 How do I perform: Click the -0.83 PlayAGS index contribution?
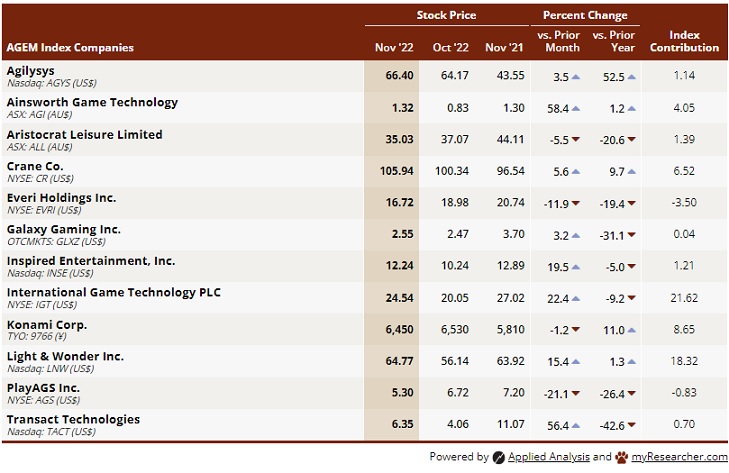point(684,393)
